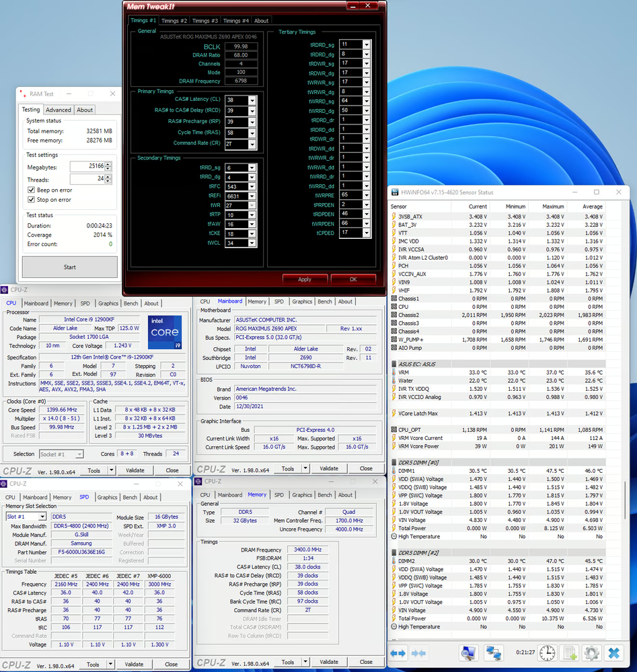Click Tools button in CPU-Z window showing CPU tab
The image size is (637, 672).
coord(94,470)
